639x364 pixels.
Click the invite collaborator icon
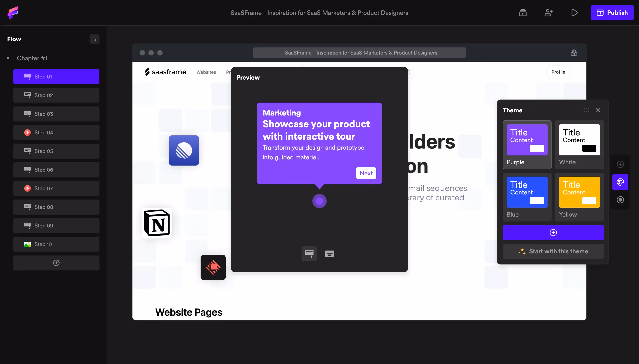click(x=549, y=12)
